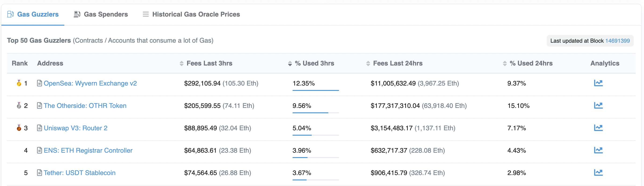644x186 pixels.
Task: Open The Otherside: OTHR Token address link
Action: click(85, 106)
